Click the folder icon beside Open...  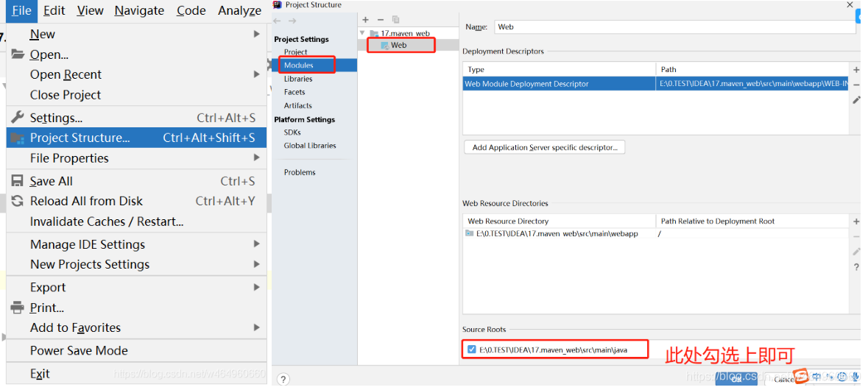coord(18,54)
